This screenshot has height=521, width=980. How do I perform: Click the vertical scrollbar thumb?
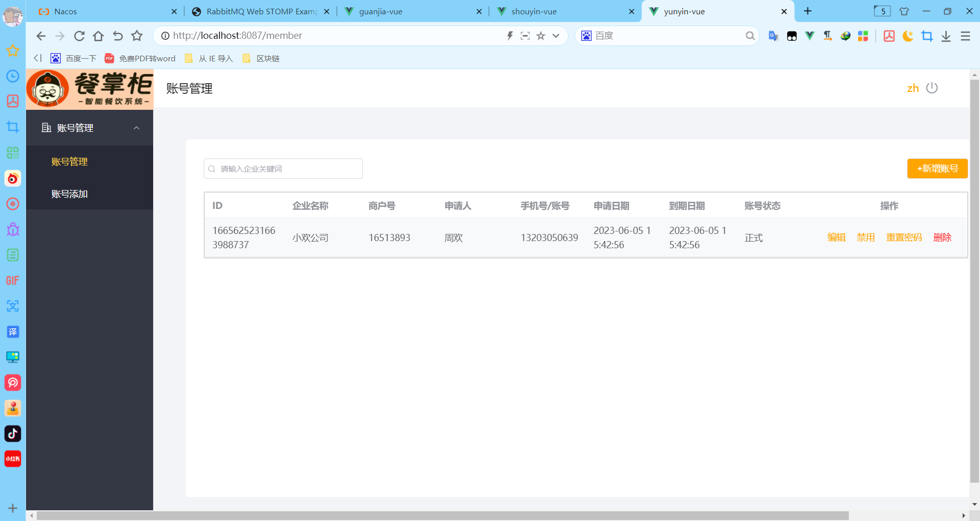pos(974,281)
